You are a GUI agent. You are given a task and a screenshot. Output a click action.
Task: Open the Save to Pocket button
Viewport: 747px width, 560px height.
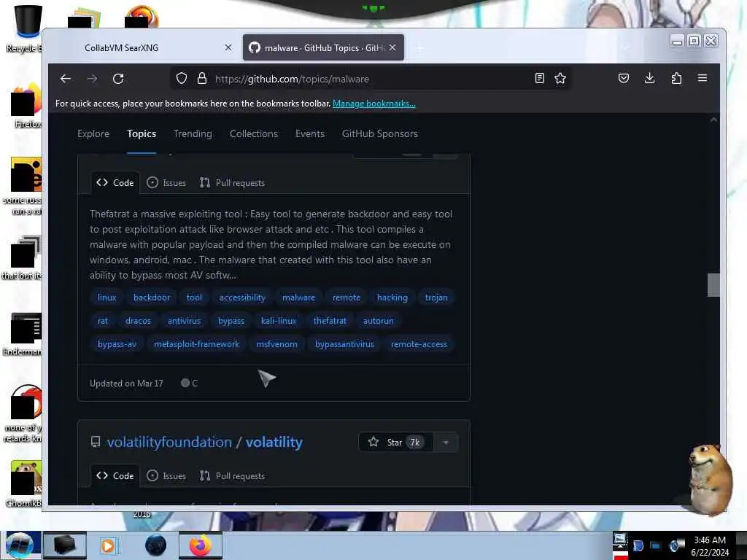click(x=624, y=79)
